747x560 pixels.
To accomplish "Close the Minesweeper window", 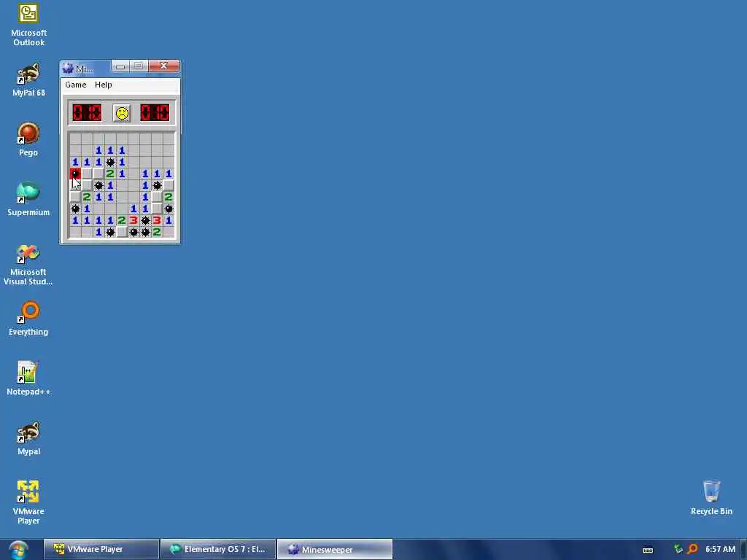I will [x=164, y=66].
